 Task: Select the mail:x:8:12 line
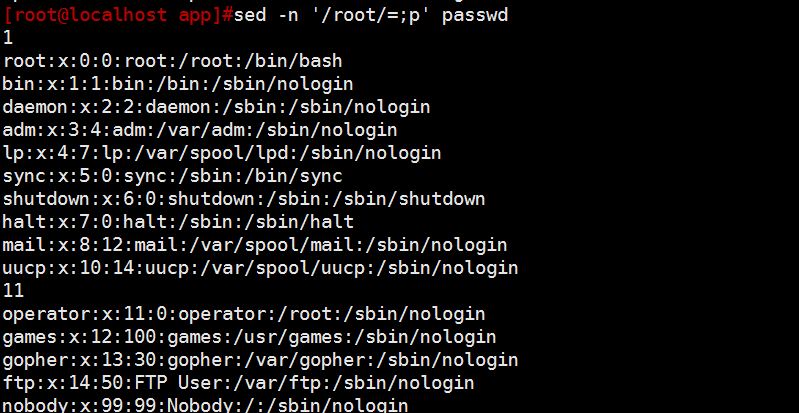(x=255, y=245)
